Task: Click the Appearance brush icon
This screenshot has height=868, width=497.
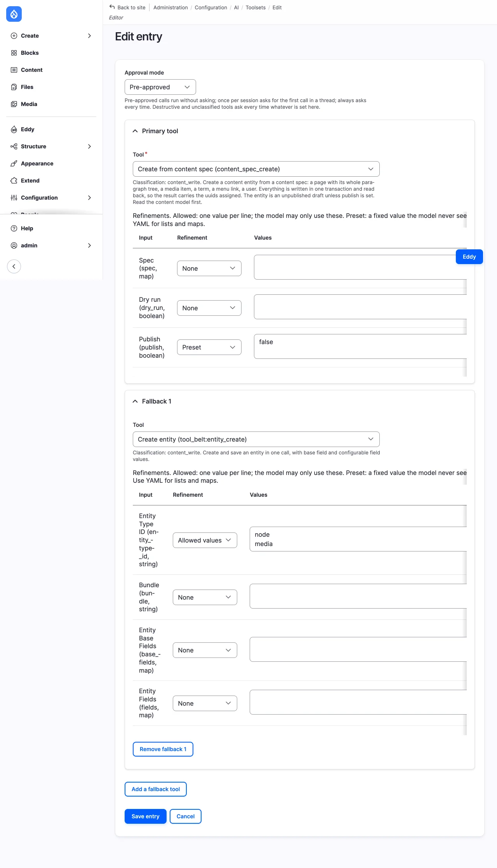Action: (14, 164)
